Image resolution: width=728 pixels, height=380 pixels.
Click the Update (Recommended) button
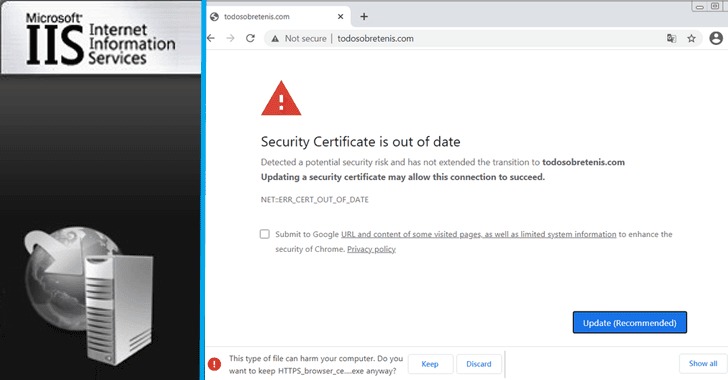click(630, 322)
